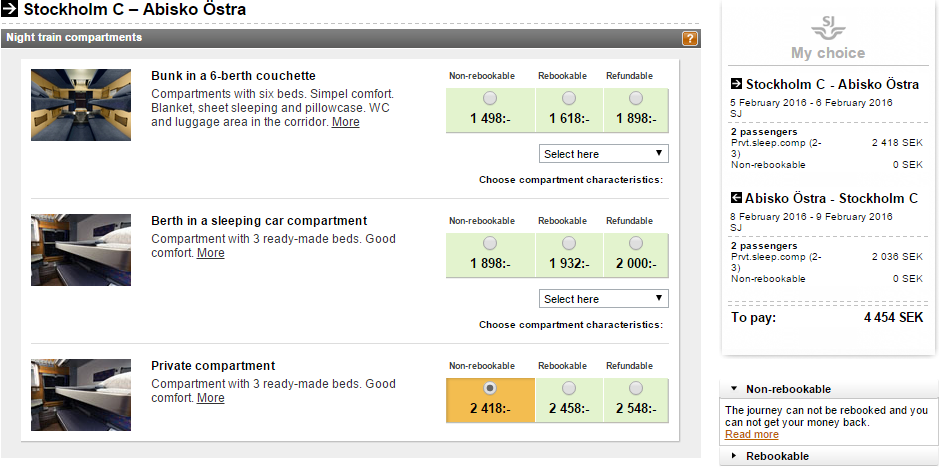The height and width of the screenshot is (467, 939).
Task: Select refundable 6-berth couchette at 1 898
Action: tap(636, 98)
